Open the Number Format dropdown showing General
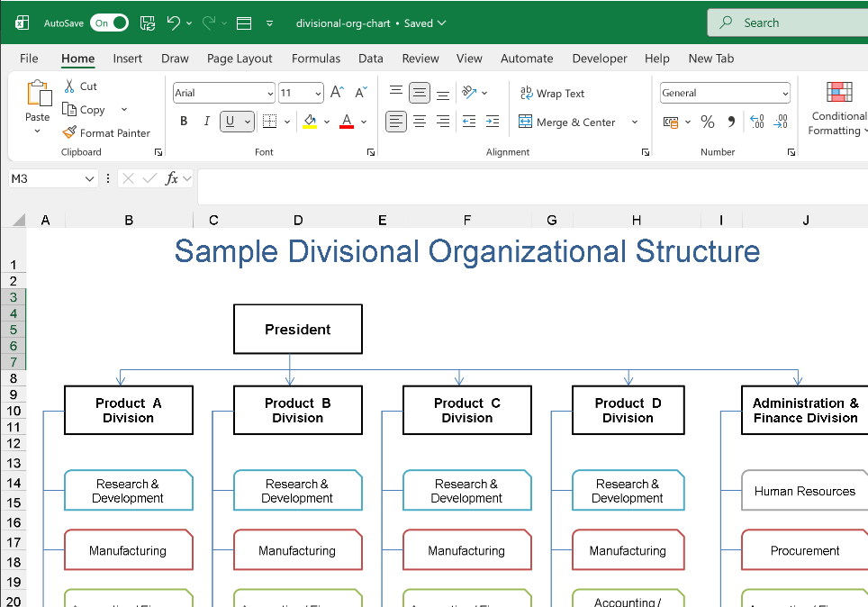 (x=725, y=93)
